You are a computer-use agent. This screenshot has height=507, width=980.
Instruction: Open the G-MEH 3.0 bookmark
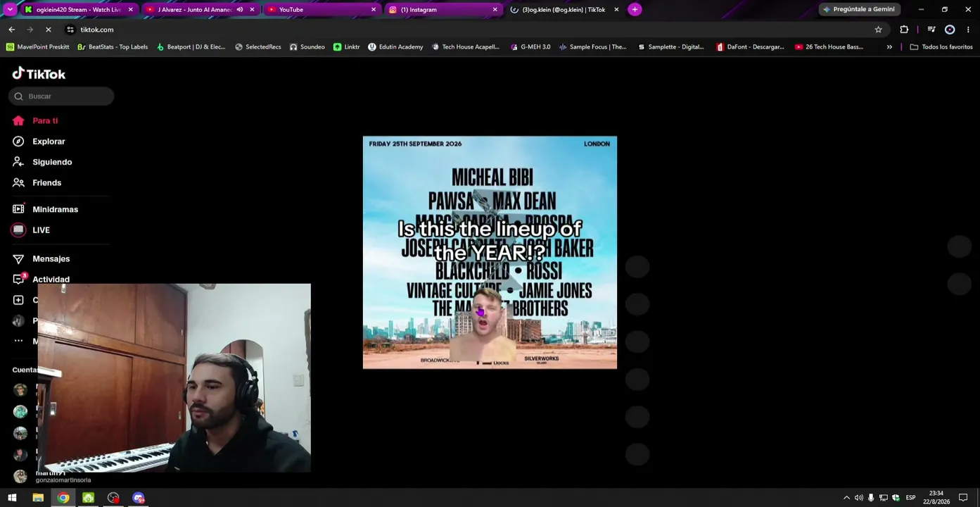(530, 47)
